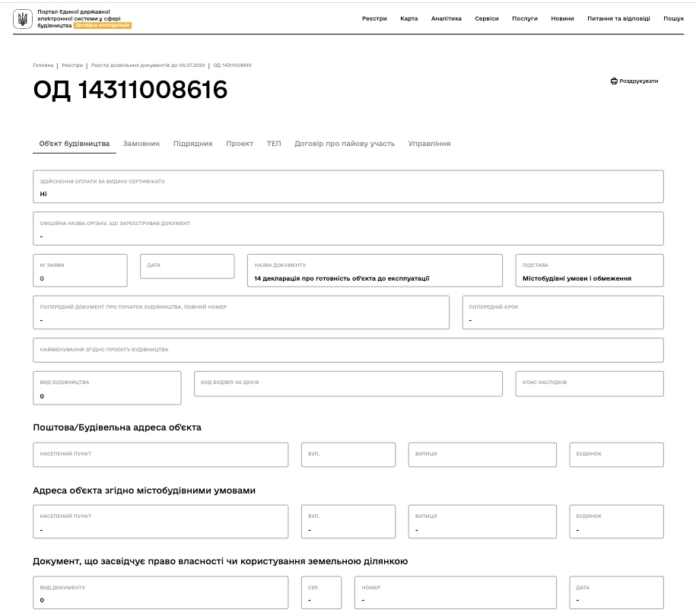Click the value Ні under Здійснення оплати

(43, 194)
